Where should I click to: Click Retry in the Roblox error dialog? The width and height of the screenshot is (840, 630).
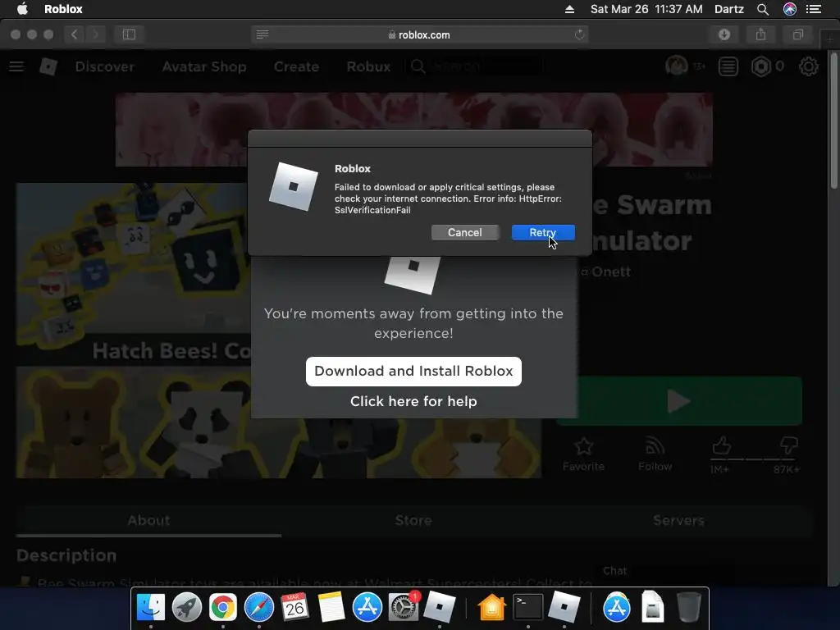[x=543, y=232]
